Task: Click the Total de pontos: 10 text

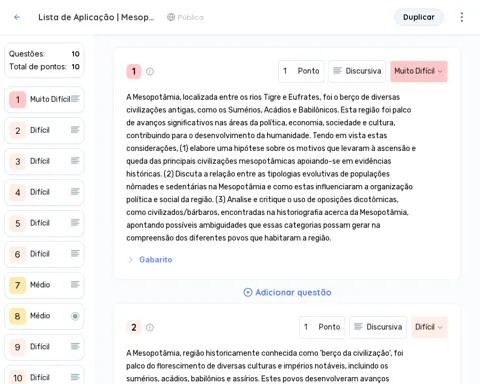Action: click(44, 67)
